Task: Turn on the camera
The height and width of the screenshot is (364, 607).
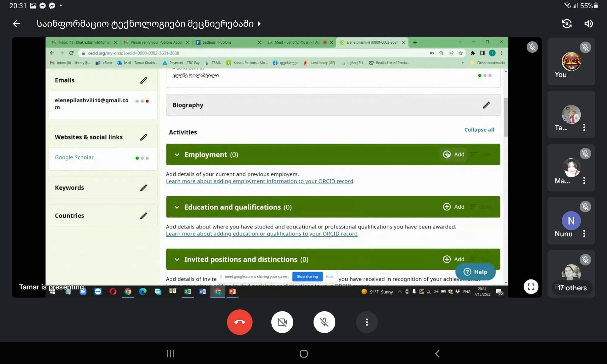Action: [x=282, y=322]
